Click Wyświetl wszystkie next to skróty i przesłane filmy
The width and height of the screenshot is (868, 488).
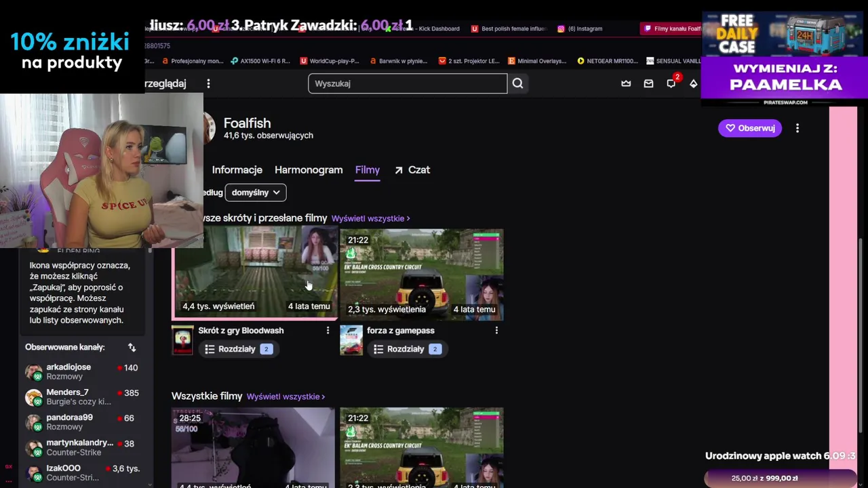click(370, 218)
